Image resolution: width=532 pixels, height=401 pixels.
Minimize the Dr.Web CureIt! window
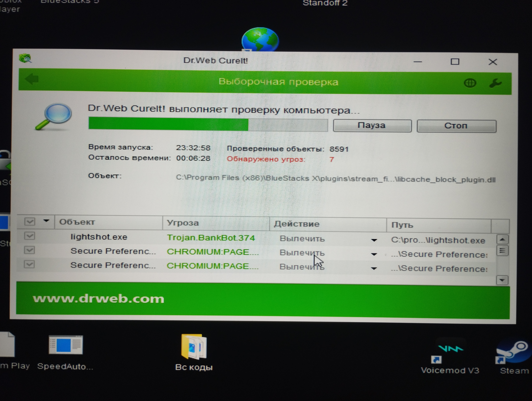418,62
